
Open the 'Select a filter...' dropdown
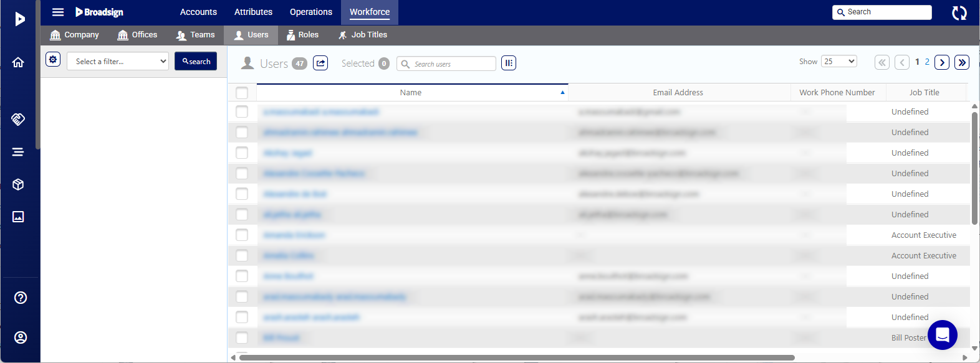click(x=119, y=61)
